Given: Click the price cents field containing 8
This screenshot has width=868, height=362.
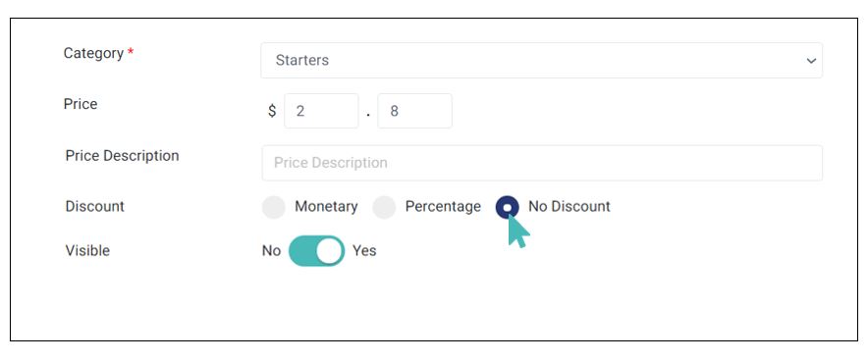Looking at the screenshot, I should 414,111.
